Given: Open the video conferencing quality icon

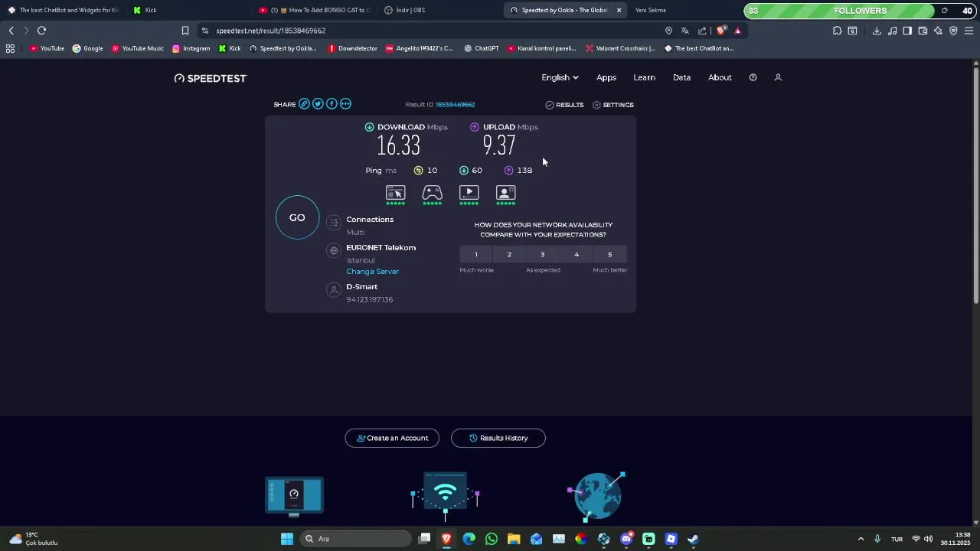Looking at the screenshot, I should click(x=505, y=193).
